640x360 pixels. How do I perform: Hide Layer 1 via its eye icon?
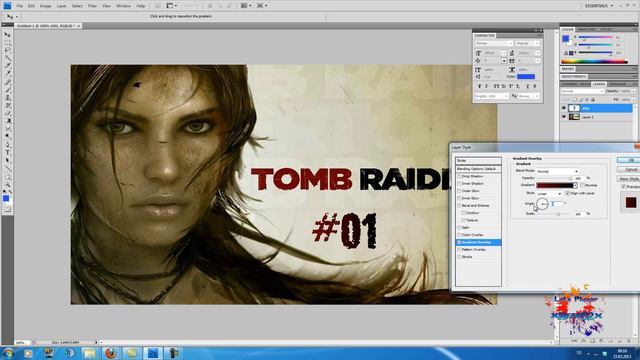click(x=564, y=117)
